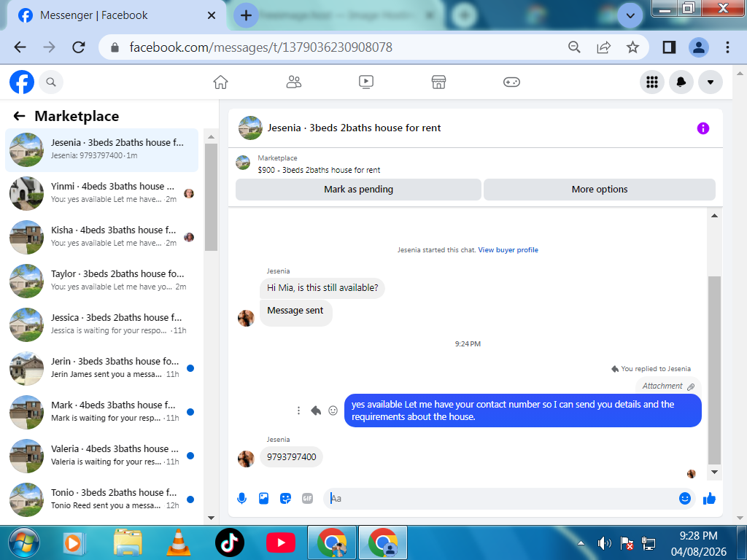Attach a photo with the image icon
The image size is (747, 560).
coord(263,499)
